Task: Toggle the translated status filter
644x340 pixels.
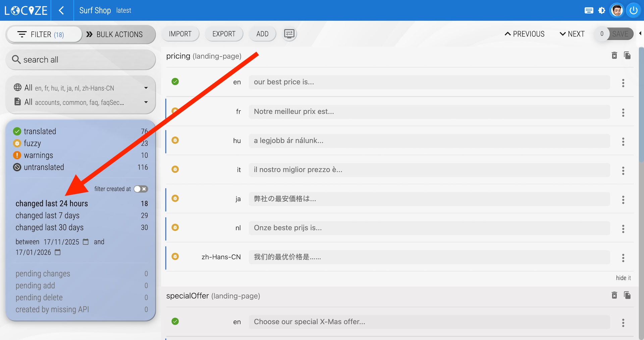Action: click(x=40, y=131)
